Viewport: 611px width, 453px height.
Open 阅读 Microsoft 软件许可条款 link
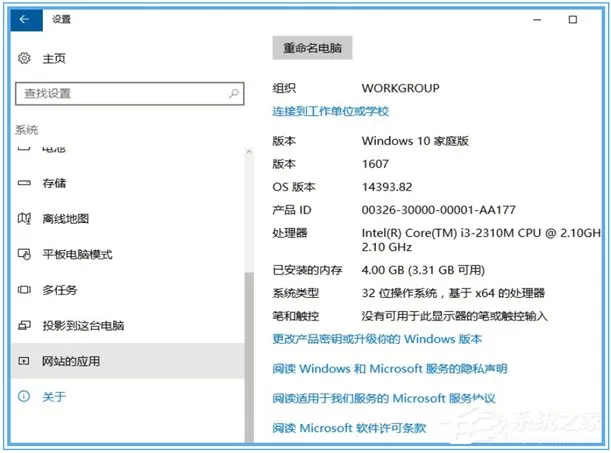349,428
